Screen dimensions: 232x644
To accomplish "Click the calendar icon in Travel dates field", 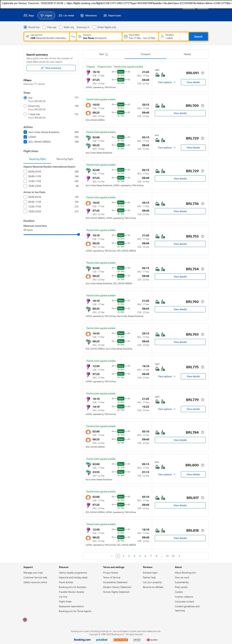I will [126, 36].
